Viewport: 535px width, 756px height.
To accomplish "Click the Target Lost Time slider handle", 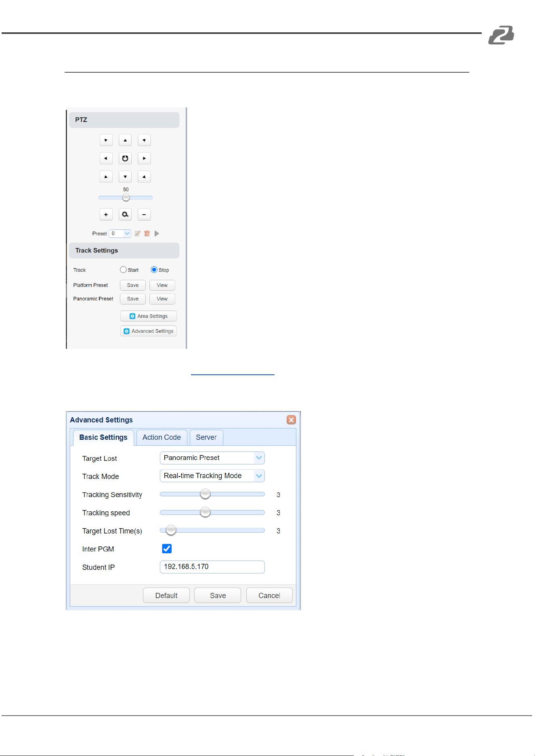I will click(x=171, y=530).
